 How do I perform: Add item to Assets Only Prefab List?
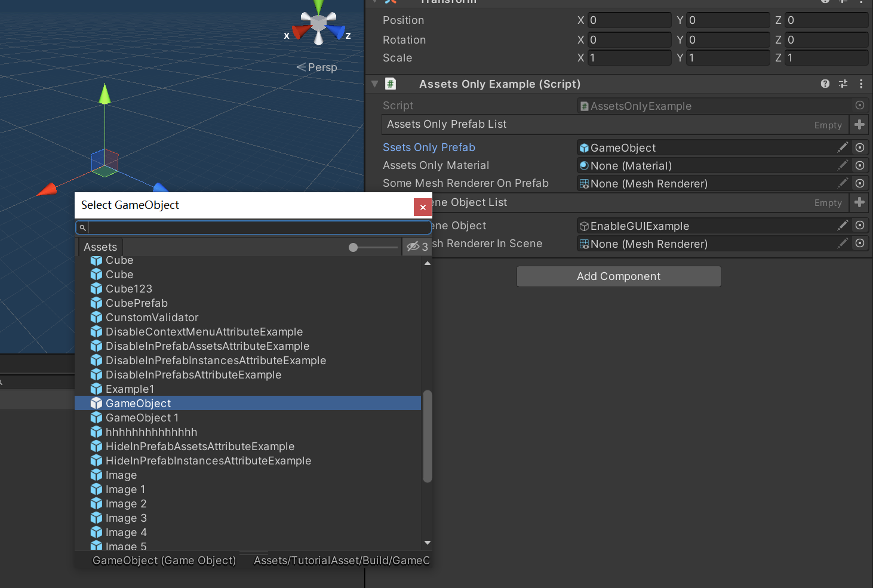click(859, 124)
